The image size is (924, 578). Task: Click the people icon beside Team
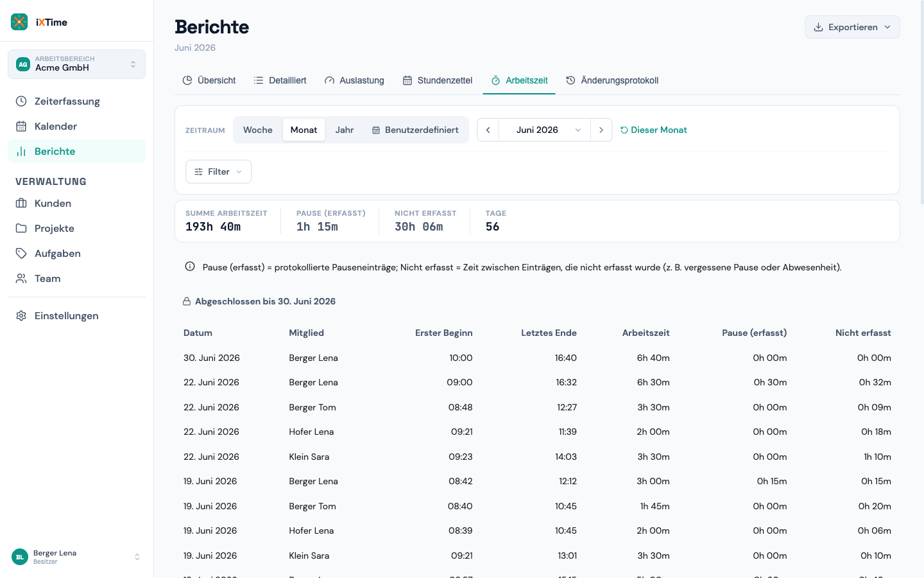point(21,279)
